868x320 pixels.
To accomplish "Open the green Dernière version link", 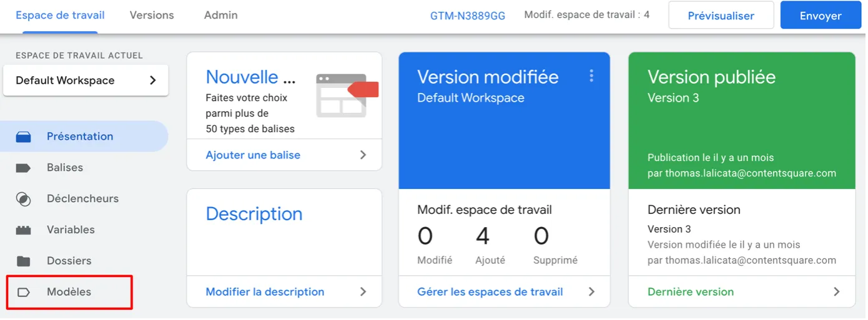I will (x=691, y=291).
